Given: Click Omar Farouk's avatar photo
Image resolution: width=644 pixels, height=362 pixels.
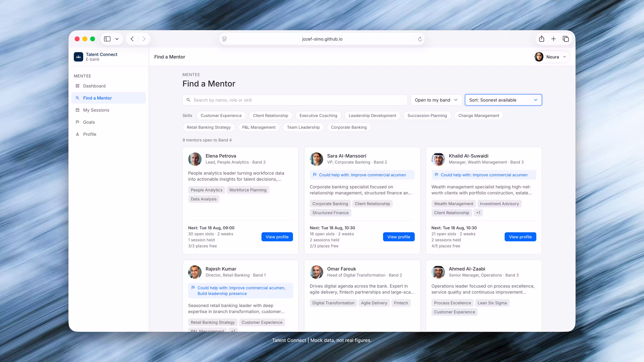Looking at the screenshot, I should pos(316,272).
